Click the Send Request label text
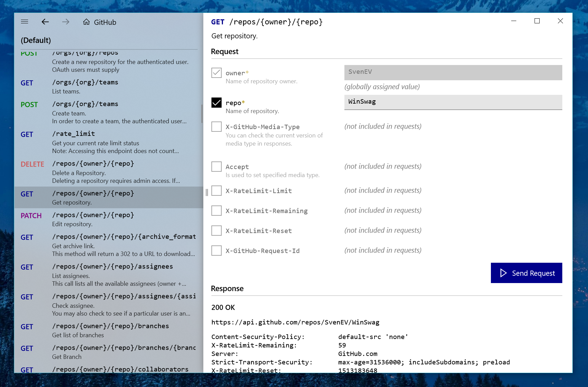 533,273
